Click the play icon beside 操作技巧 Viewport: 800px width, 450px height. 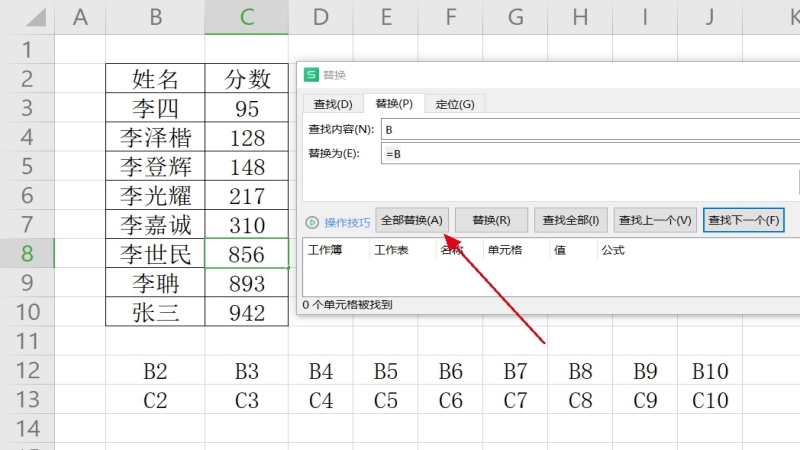pyautogui.click(x=312, y=221)
